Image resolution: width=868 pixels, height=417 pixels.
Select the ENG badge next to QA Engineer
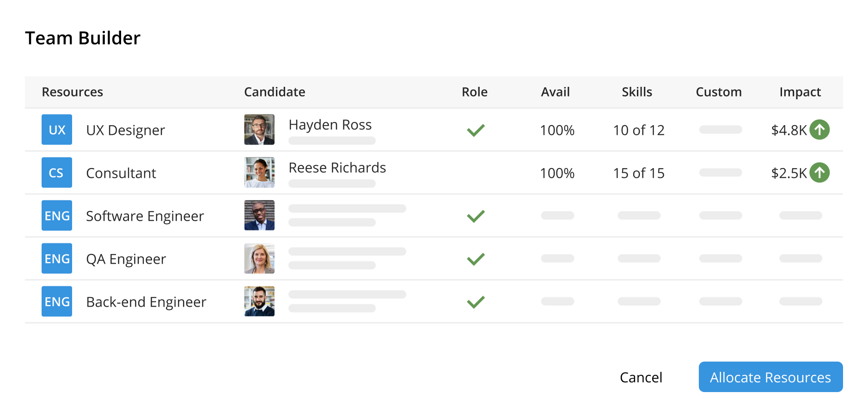(56, 259)
